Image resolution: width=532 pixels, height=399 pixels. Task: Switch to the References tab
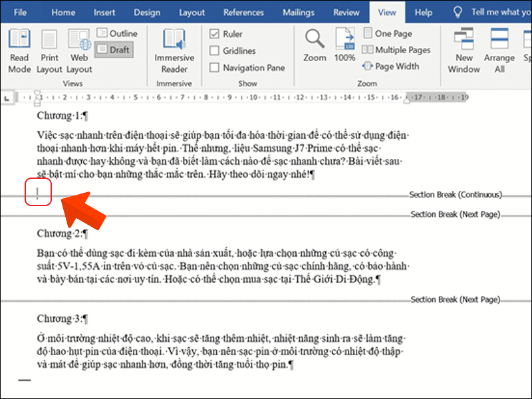click(x=243, y=12)
